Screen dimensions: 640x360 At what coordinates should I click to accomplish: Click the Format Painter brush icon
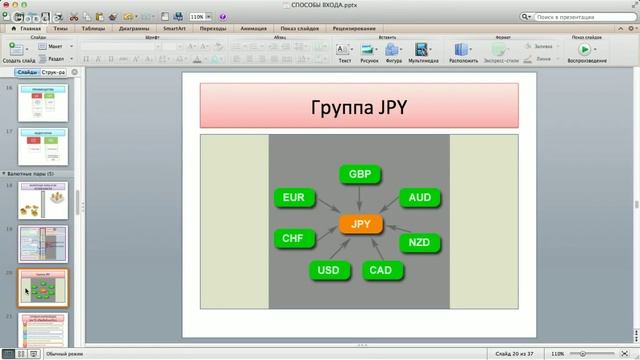point(113,17)
